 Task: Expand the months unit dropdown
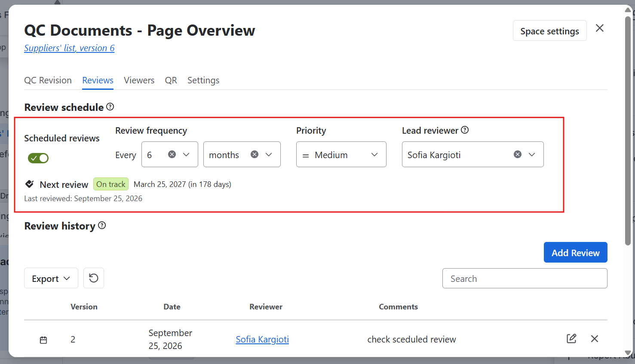tap(269, 155)
